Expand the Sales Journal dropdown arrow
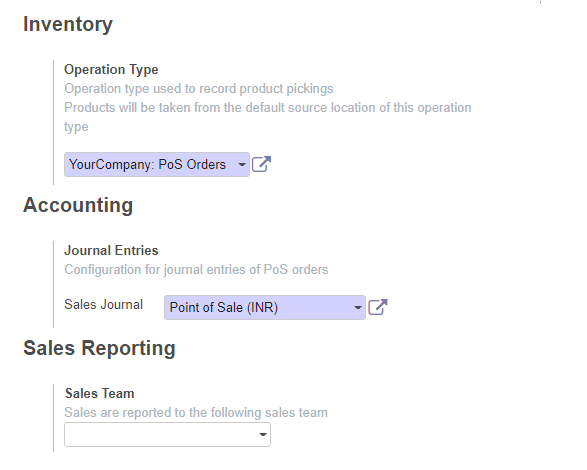587x470 pixels. [358, 307]
